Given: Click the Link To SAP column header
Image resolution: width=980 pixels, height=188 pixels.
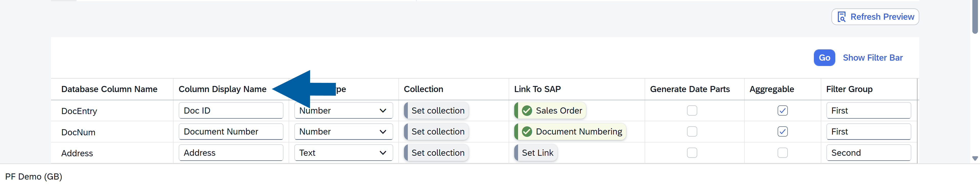Looking at the screenshot, I should [537, 89].
